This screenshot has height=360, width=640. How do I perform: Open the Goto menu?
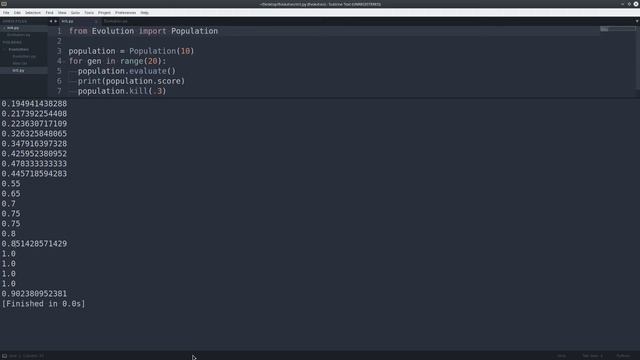pyautogui.click(x=76, y=13)
